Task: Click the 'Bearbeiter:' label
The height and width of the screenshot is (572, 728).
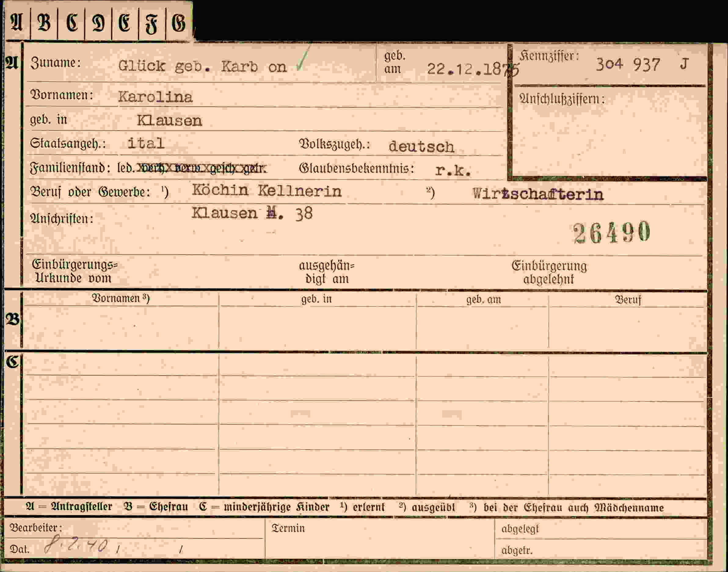Action: (36, 528)
